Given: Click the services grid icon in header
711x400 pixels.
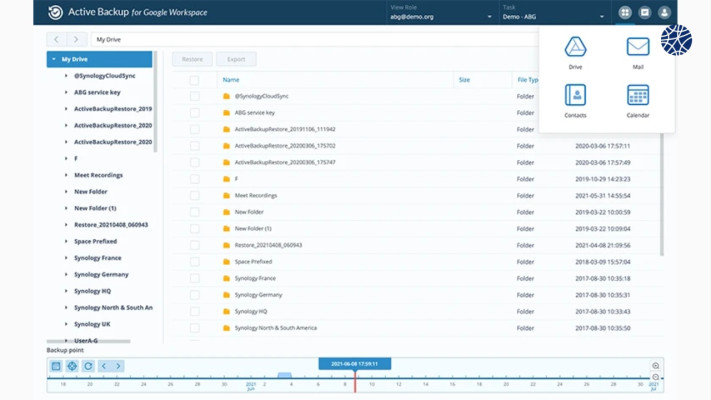Looking at the screenshot, I should pos(624,13).
